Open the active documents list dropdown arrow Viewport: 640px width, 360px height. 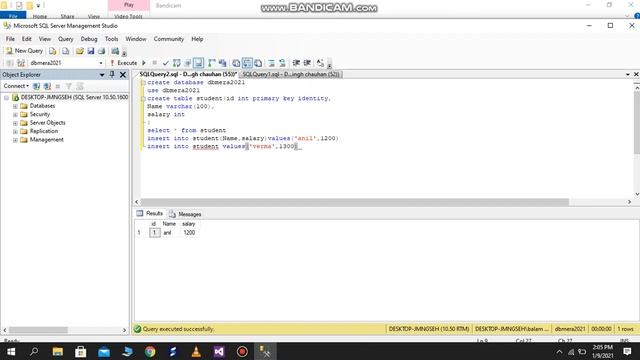[x=627, y=74]
